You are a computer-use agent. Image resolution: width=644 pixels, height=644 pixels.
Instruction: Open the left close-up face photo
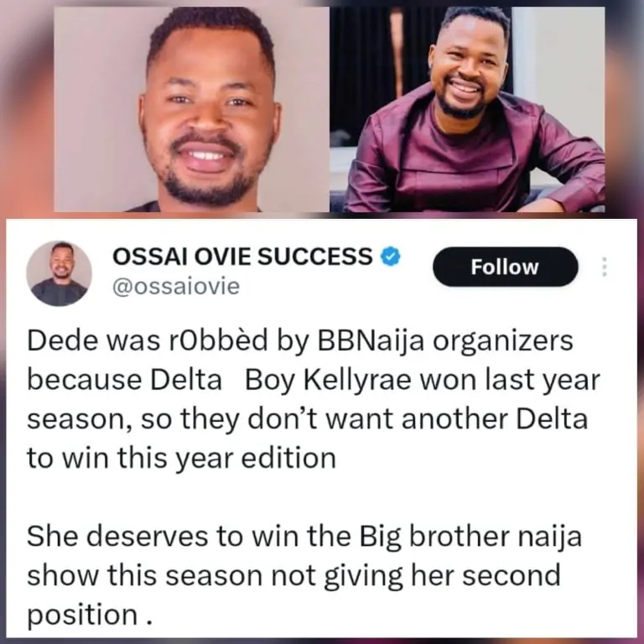pyautogui.click(x=191, y=109)
